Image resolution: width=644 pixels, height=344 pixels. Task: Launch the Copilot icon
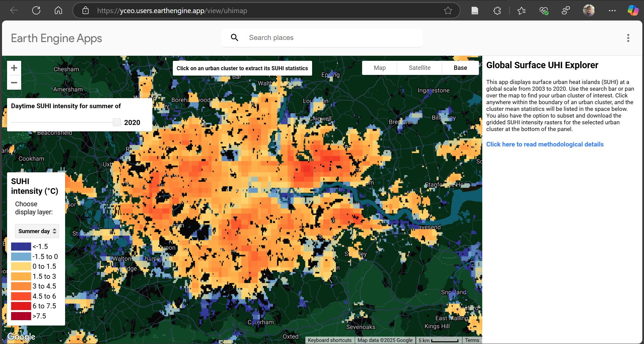tap(633, 10)
